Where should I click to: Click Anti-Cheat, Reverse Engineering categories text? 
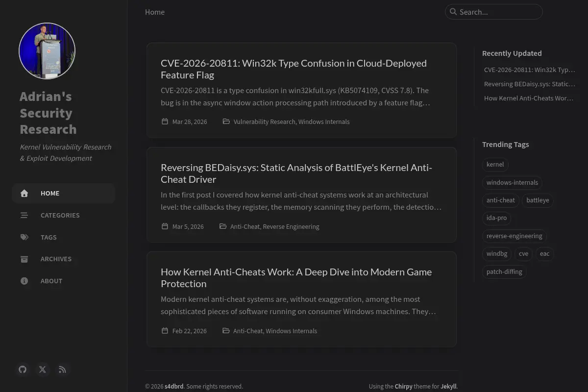pos(275,226)
